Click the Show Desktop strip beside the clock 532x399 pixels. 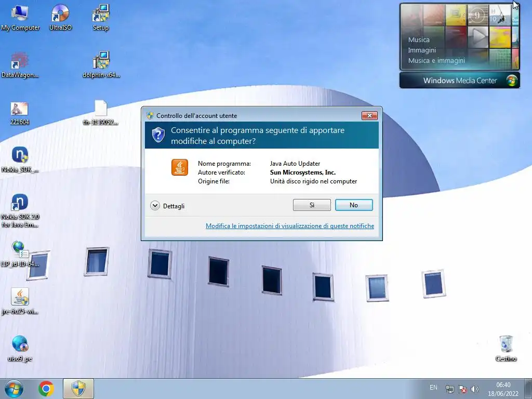(x=528, y=389)
